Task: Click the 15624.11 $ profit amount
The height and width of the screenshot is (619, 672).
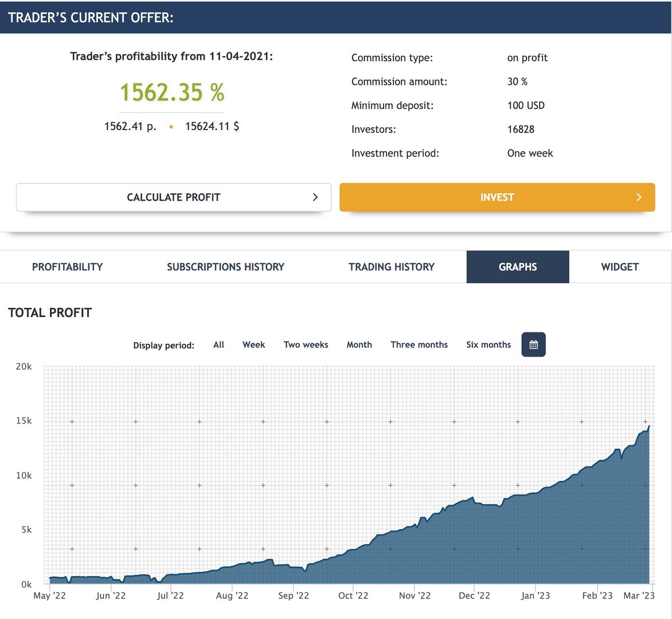Action: click(x=212, y=126)
